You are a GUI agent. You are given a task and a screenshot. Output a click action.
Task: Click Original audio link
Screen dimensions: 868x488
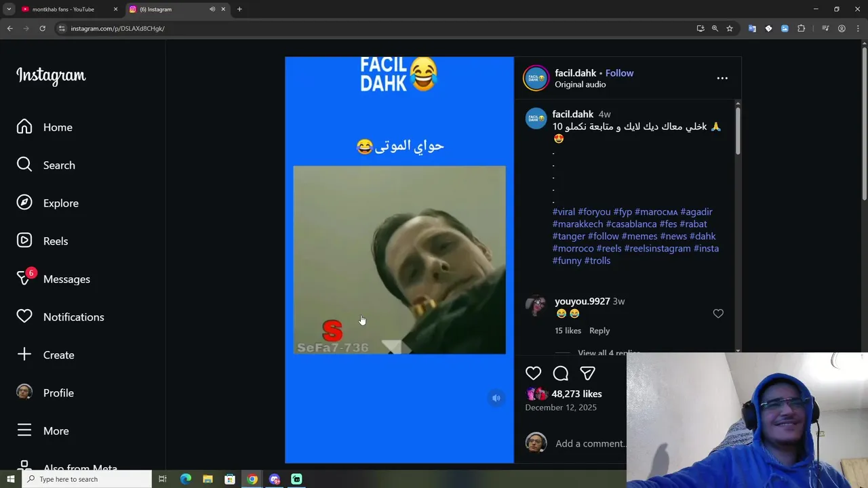tap(580, 85)
